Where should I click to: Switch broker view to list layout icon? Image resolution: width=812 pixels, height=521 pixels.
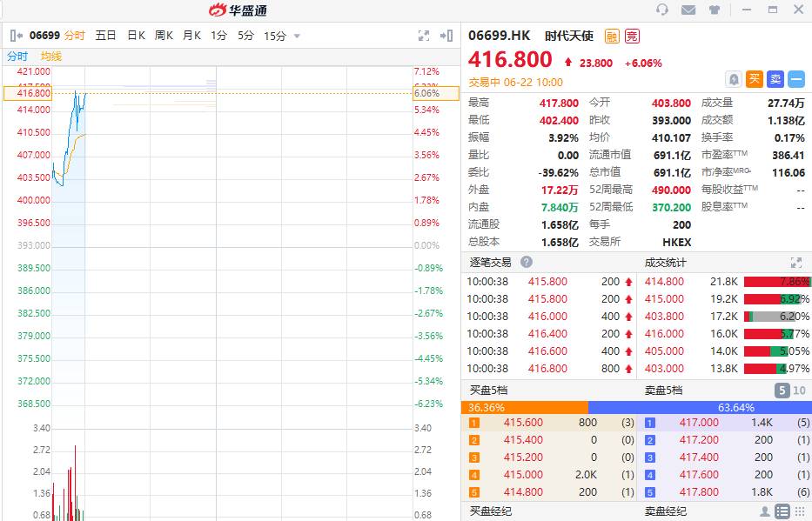782,511
